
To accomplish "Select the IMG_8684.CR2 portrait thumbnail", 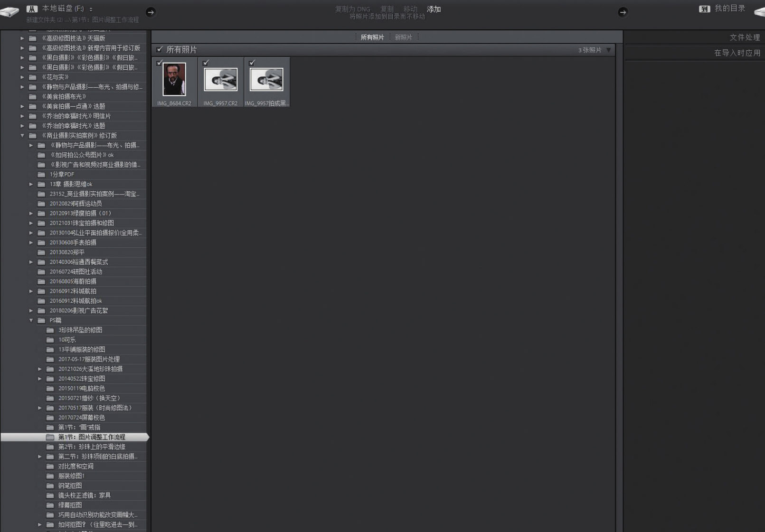I will pyautogui.click(x=174, y=80).
